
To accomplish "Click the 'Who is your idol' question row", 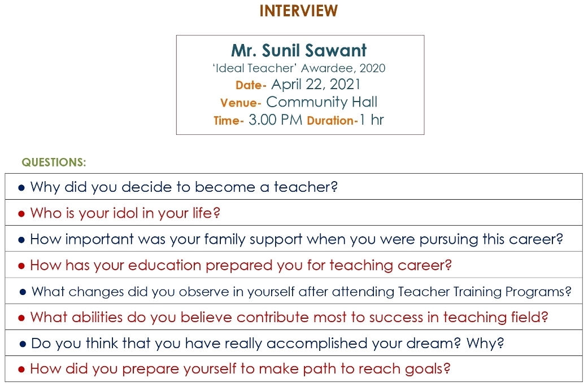I will pos(125,213).
